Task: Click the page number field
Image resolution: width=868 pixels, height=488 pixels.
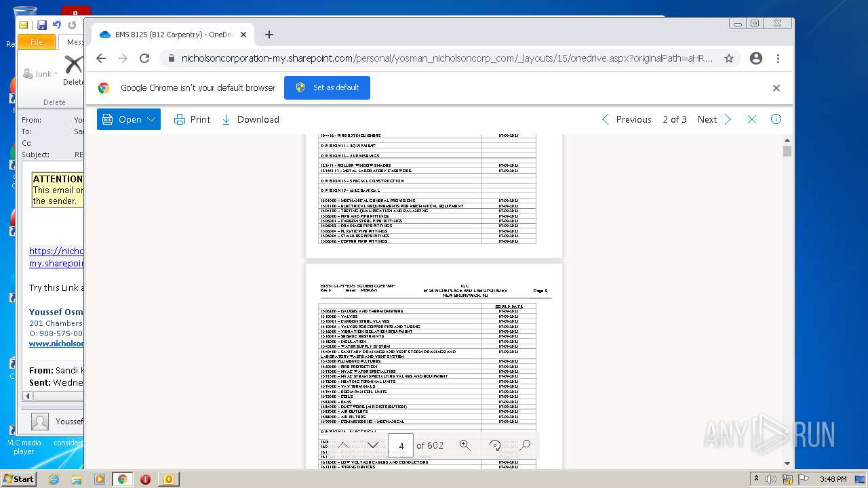Action: pyautogui.click(x=401, y=445)
